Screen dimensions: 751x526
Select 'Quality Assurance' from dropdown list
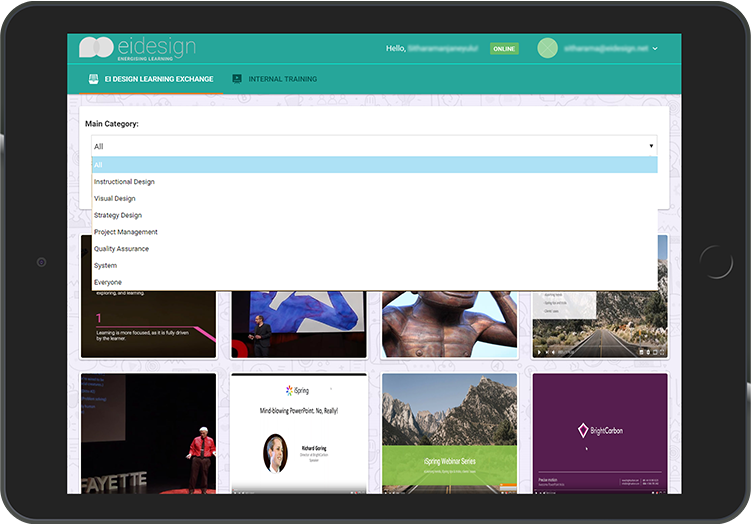375,249
